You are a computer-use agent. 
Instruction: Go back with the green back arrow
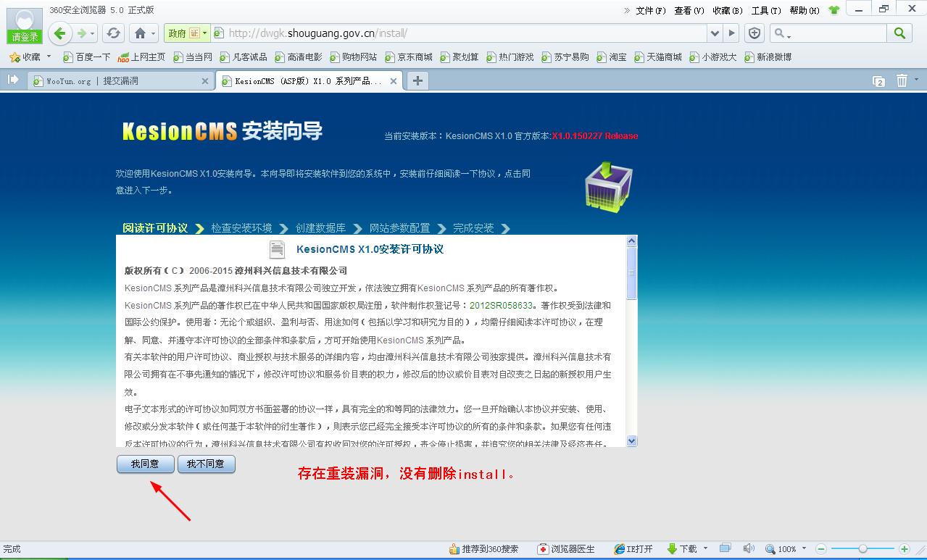coord(60,33)
